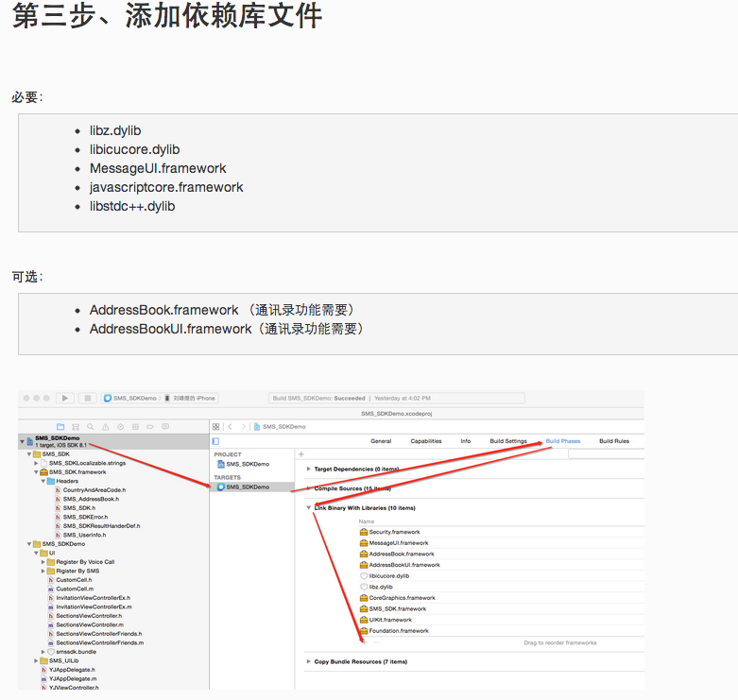The height and width of the screenshot is (700, 738).
Task: Collapse the Link Binary With Libraries section
Action: (x=309, y=508)
